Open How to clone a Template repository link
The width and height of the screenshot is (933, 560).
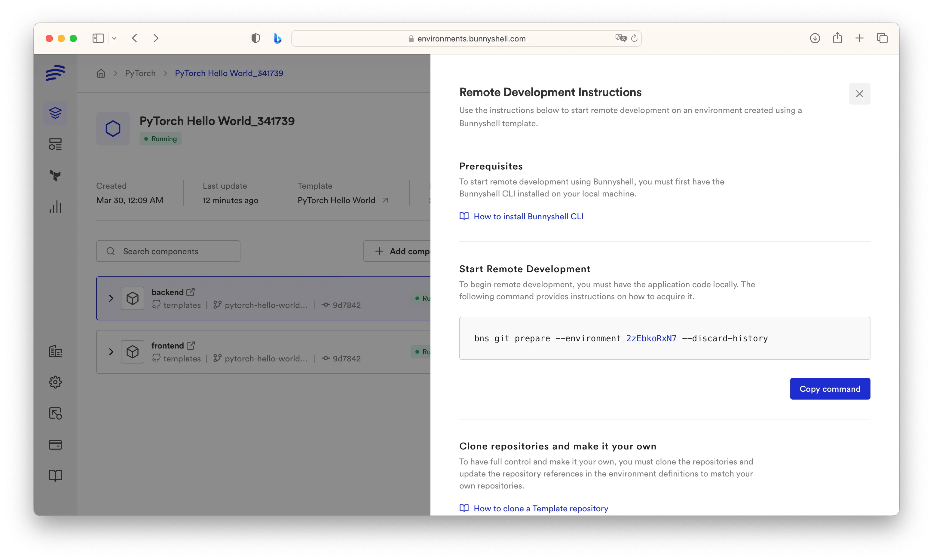pos(540,508)
